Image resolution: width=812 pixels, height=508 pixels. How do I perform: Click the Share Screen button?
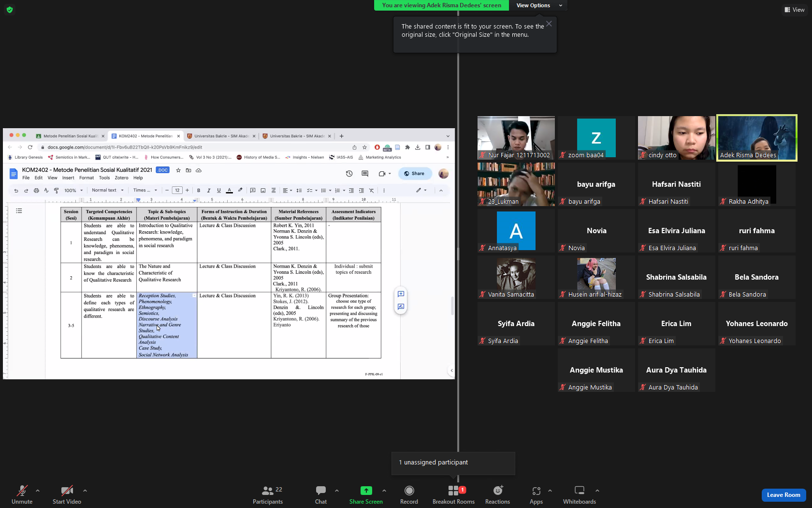click(366, 495)
